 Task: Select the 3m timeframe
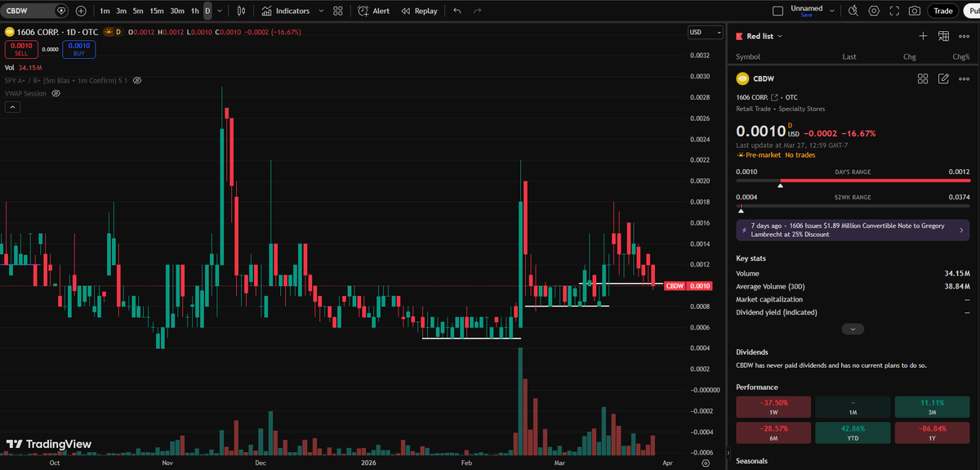tap(121, 11)
